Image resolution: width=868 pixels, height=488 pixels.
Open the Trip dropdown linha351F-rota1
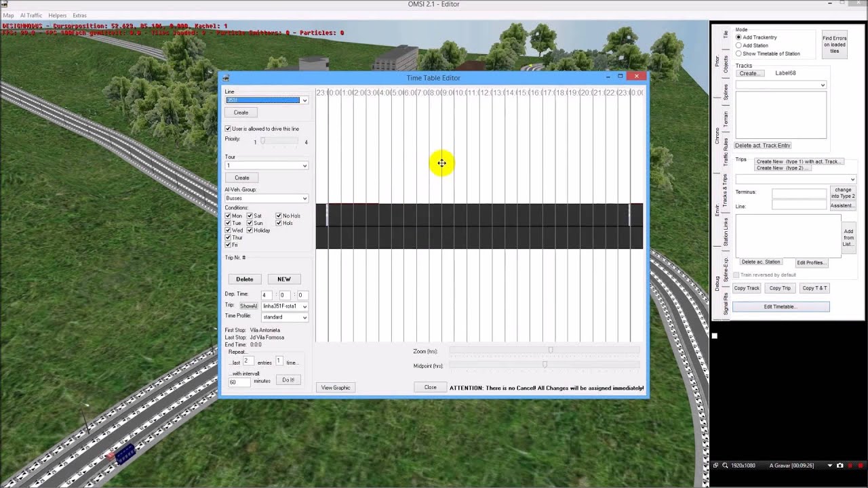point(285,306)
